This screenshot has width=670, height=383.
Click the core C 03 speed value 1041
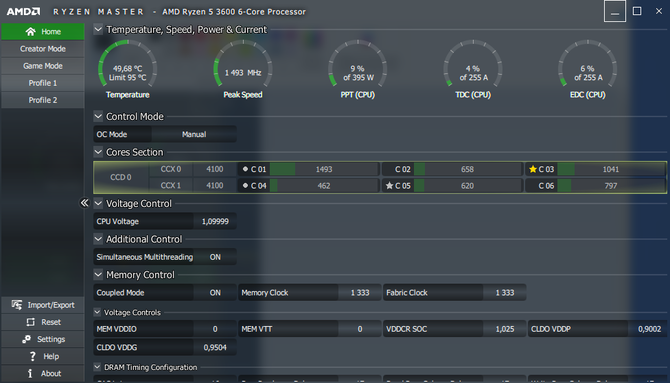click(611, 169)
